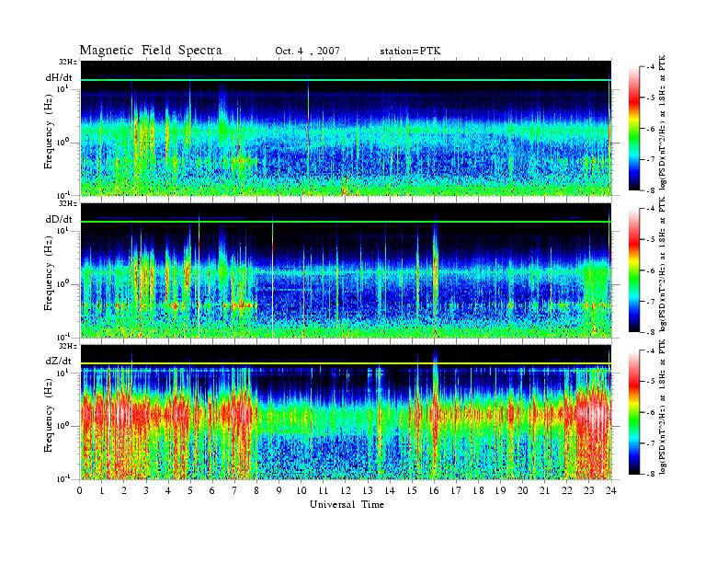Click the -4 tick on the dZ/dt color bar

[x=649, y=351]
